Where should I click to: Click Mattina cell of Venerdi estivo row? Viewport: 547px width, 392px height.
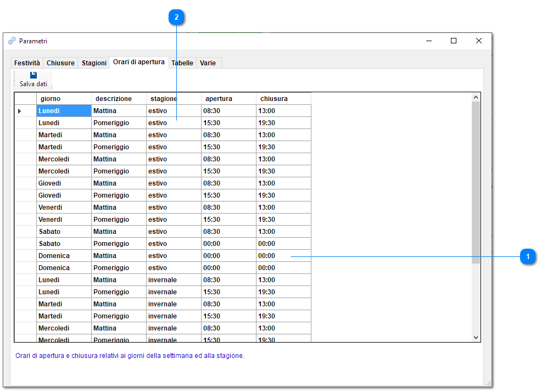(119, 208)
